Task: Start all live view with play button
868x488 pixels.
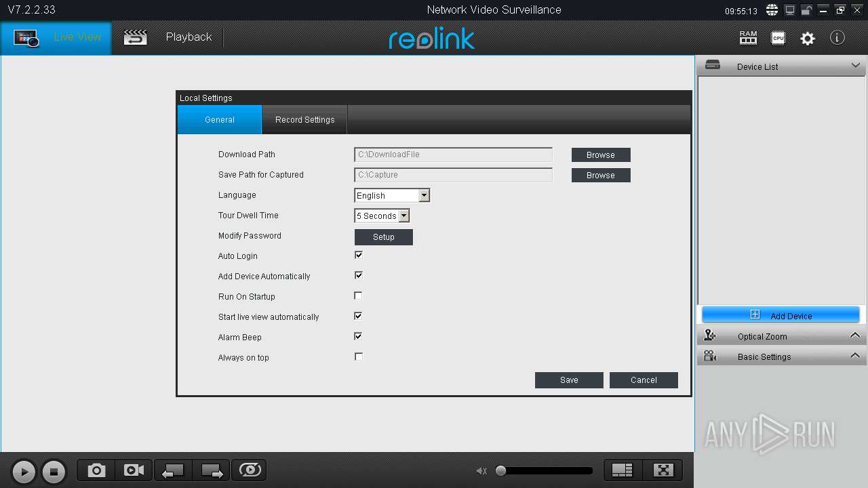Action: (23, 471)
